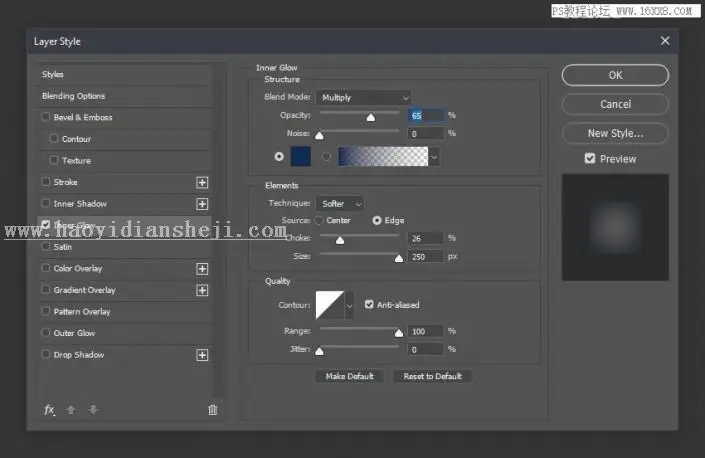The image size is (705, 458).
Task: Click the Contour curve thumbnail
Action: pos(330,305)
